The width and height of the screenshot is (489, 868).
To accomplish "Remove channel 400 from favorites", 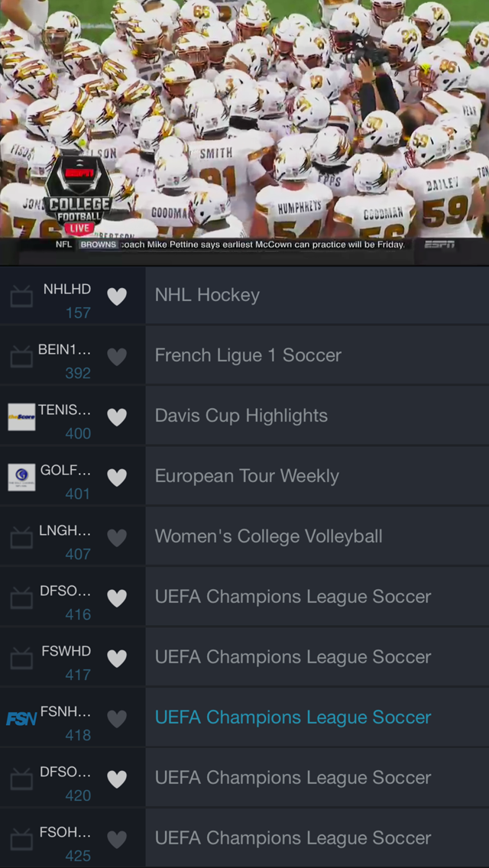I will [x=117, y=417].
